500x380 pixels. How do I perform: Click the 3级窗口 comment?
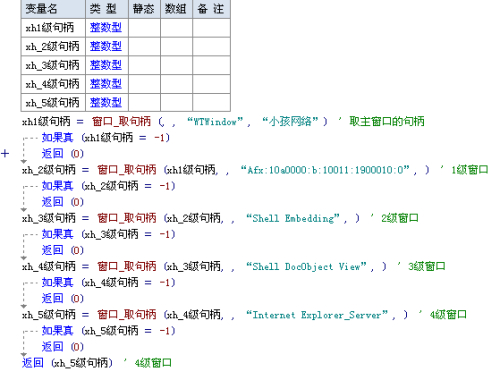click(427, 266)
